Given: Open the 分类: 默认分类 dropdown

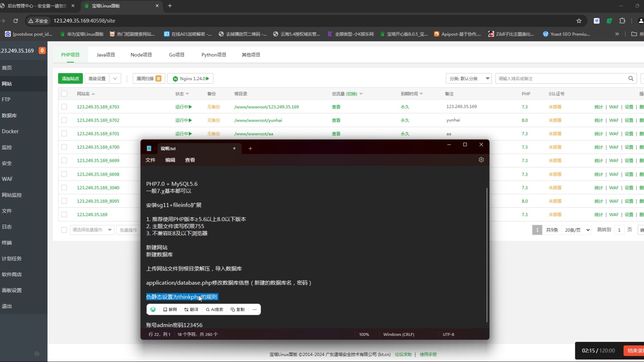Looking at the screenshot, I should click(x=469, y=78).
